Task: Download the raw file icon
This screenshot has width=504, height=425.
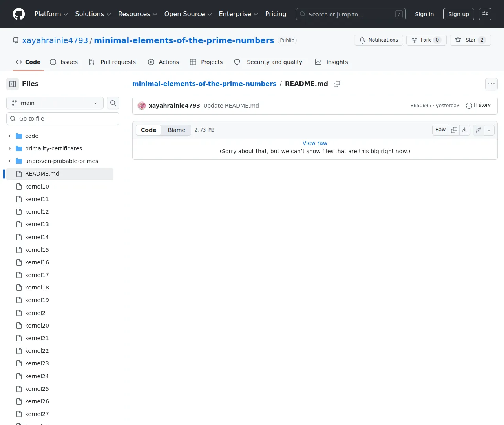Action: tap(465, 130)
